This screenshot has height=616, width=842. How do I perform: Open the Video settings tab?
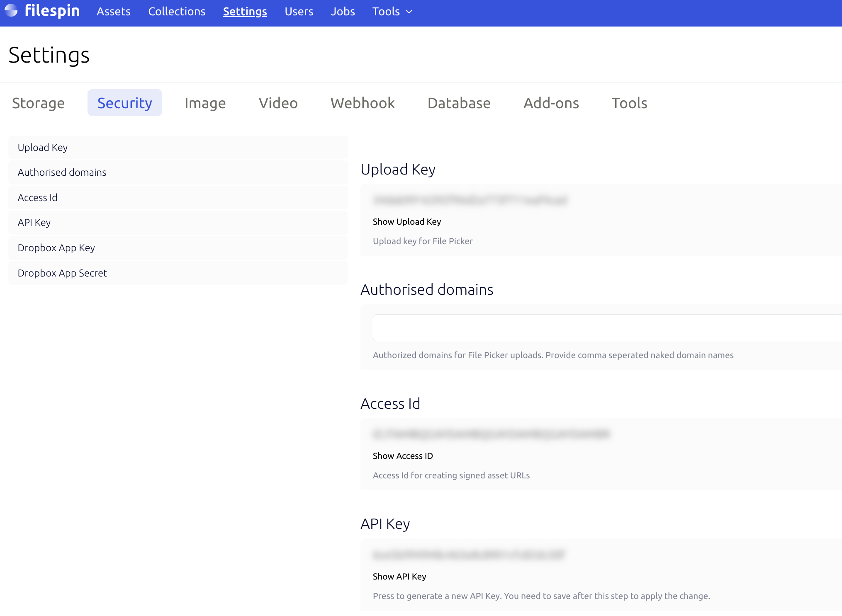[278, 103]
